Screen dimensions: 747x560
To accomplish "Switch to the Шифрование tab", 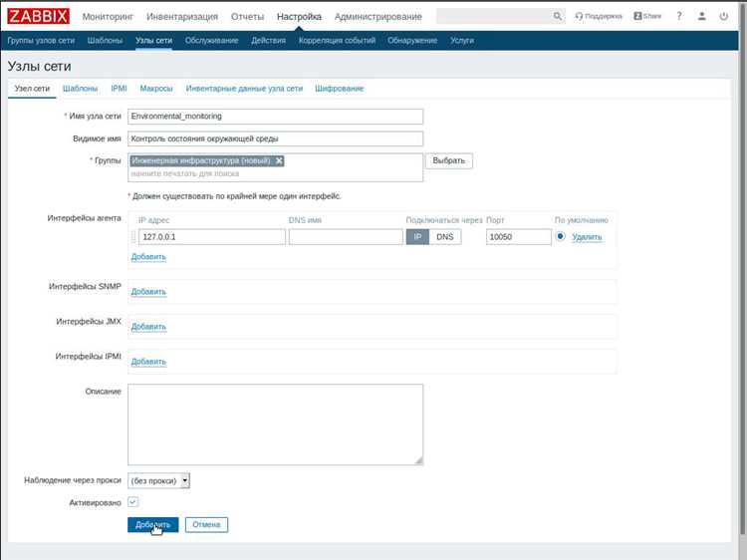I will click(x=340, y=89).
